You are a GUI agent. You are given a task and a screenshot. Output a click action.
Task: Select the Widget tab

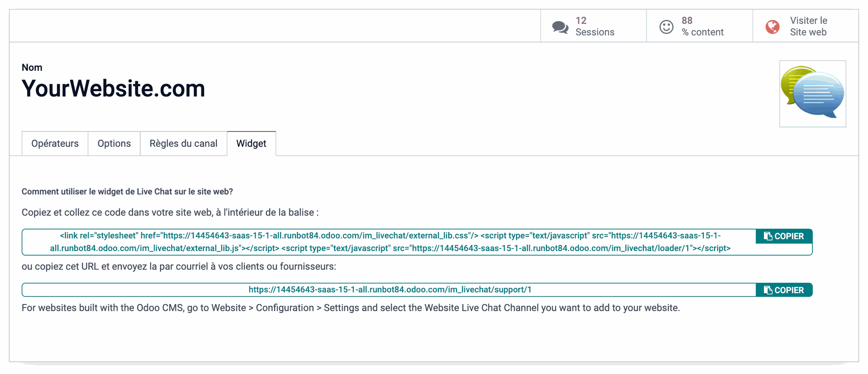251,144
